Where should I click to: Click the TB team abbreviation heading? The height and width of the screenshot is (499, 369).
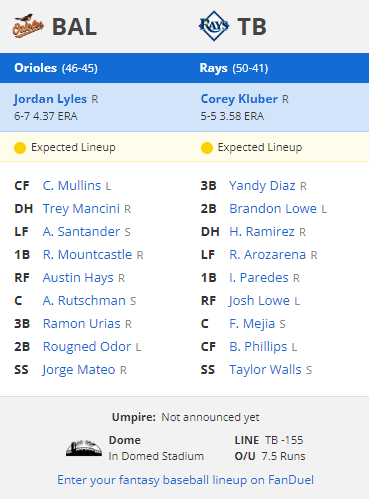tap(252, 27)
